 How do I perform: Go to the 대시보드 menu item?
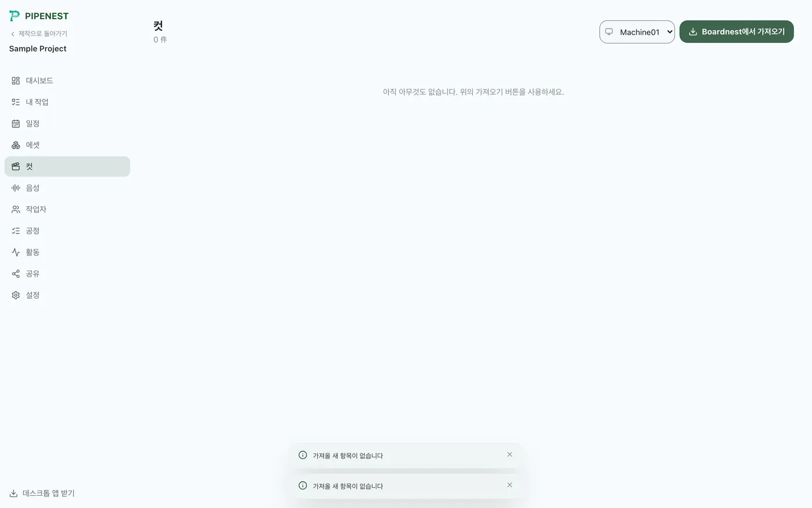pyautogui.click(x=67, y=81)
